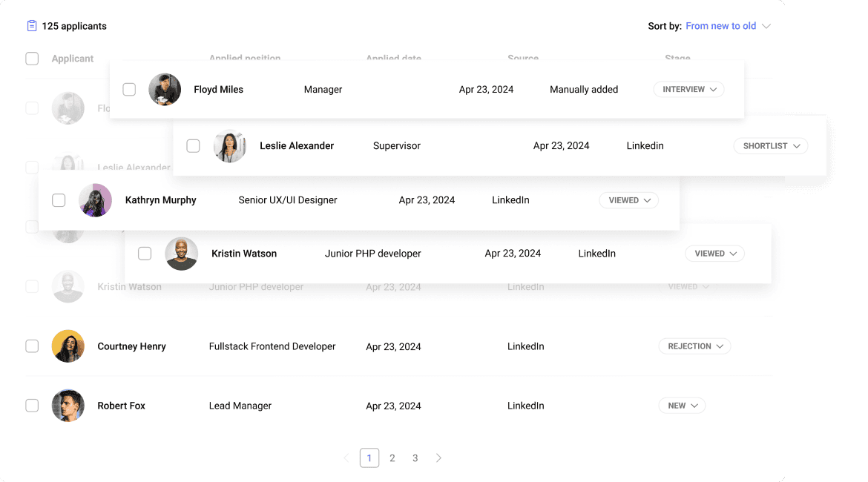Click Leslie Alexander's profile photo
This screenshot has height=482, width=868.
(x=230, y=146)
